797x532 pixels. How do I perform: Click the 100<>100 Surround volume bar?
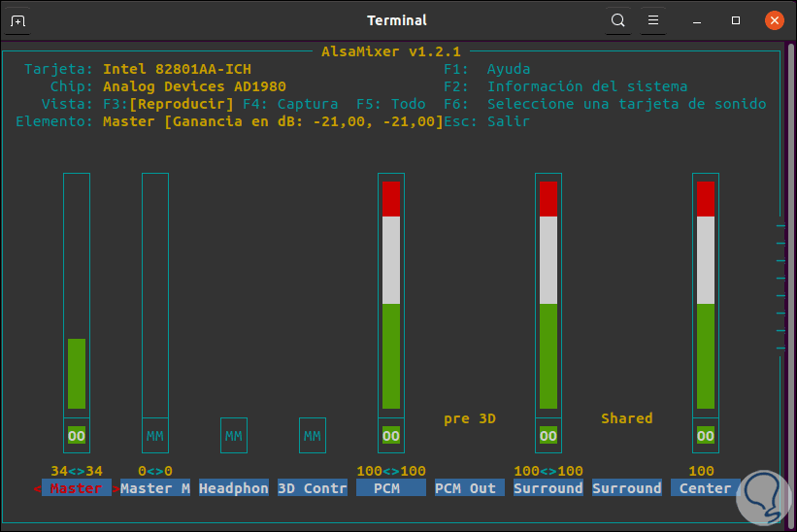point(548,295)
